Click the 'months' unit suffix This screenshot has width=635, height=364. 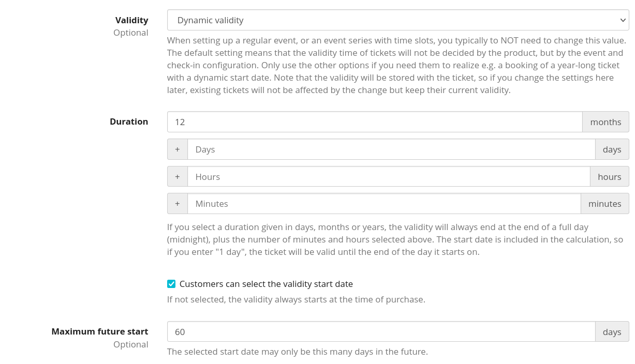point(606,122)
